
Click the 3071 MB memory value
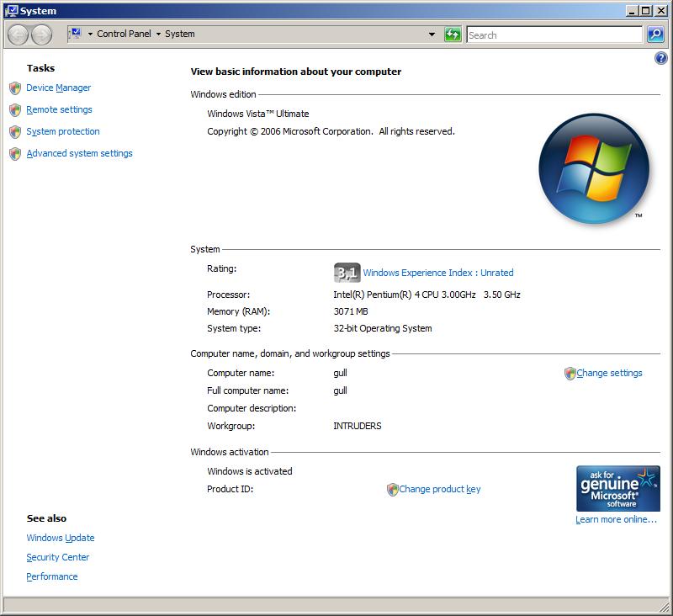pyautogui.click(x=351, y=312)
